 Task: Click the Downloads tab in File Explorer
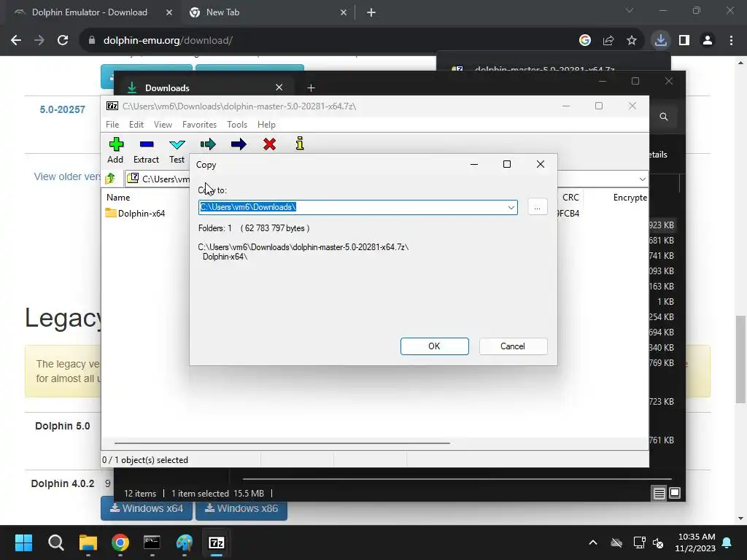205,87
